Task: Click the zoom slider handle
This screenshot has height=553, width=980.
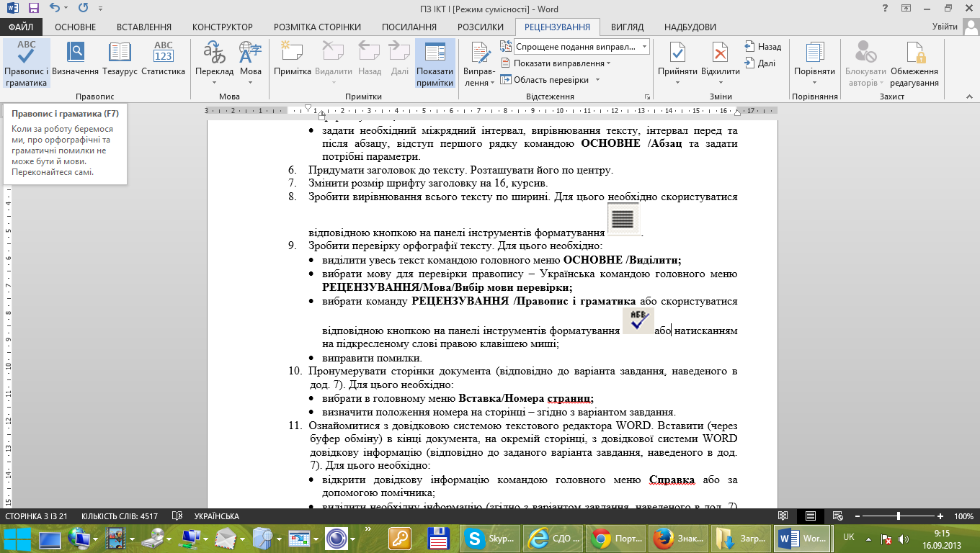Action: click(898, 516)
